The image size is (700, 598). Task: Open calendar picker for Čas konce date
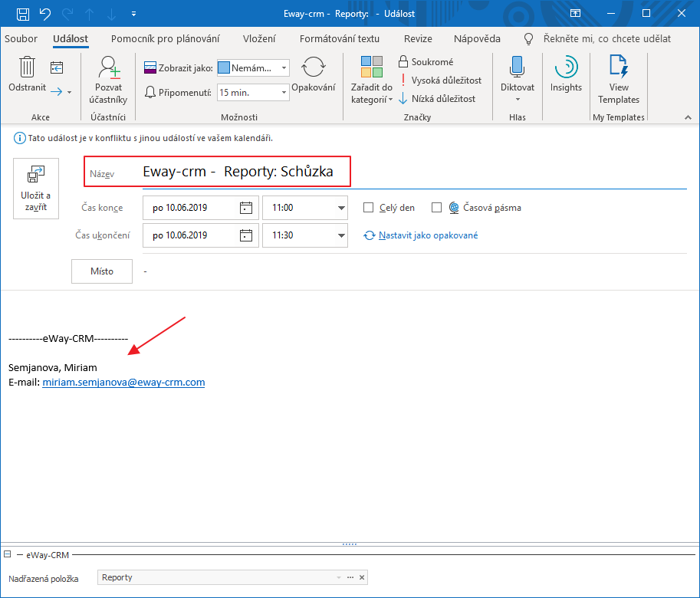tap(246, 208)
